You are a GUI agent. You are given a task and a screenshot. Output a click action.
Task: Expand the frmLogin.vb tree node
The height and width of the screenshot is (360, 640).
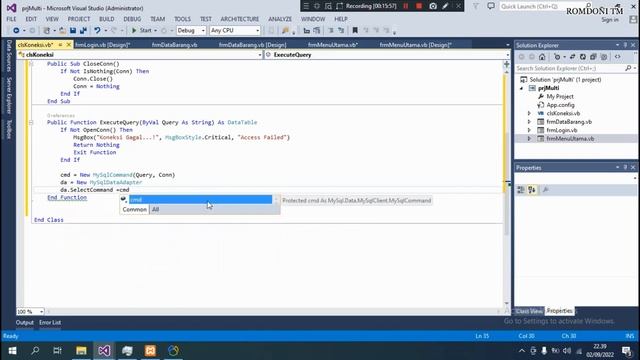coord(529,130)
